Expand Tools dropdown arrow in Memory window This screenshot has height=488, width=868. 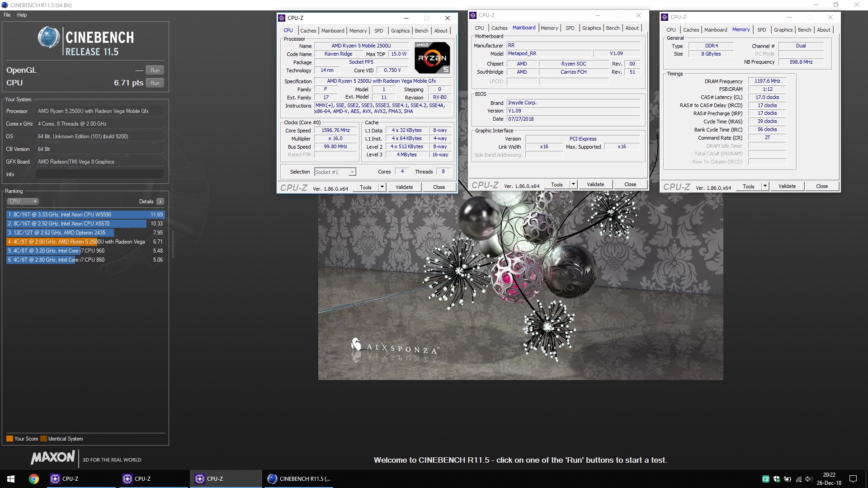765,186
